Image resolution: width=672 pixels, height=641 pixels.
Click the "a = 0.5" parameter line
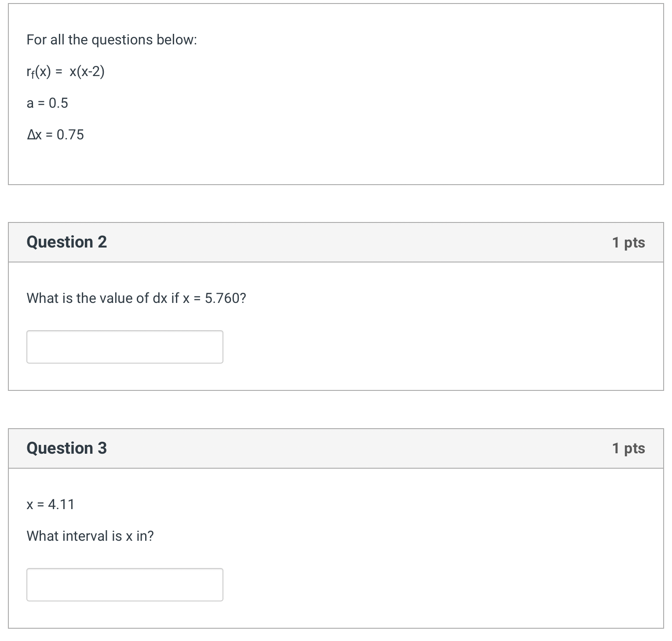coord(47,103)
